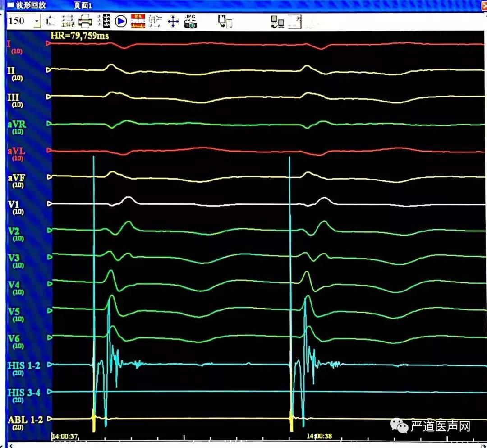
Task: Click the single-channel caliper measurement icon
Action: click(51, 21)
